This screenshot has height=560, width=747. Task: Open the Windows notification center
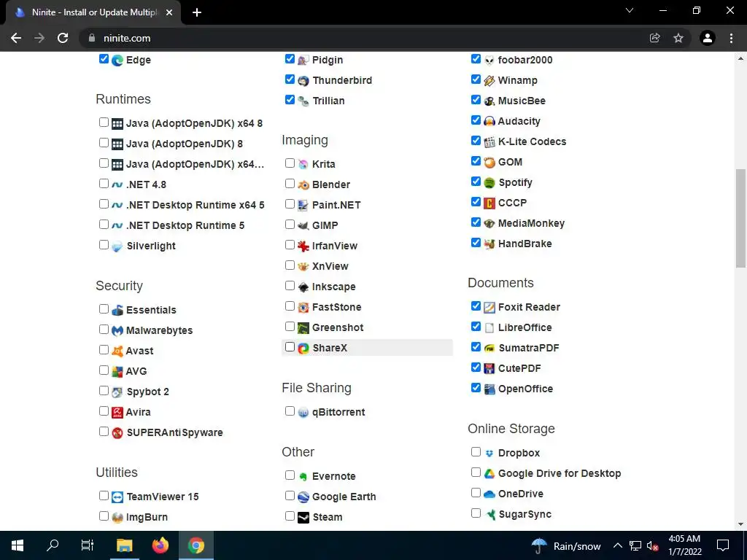tap(723, 545)
